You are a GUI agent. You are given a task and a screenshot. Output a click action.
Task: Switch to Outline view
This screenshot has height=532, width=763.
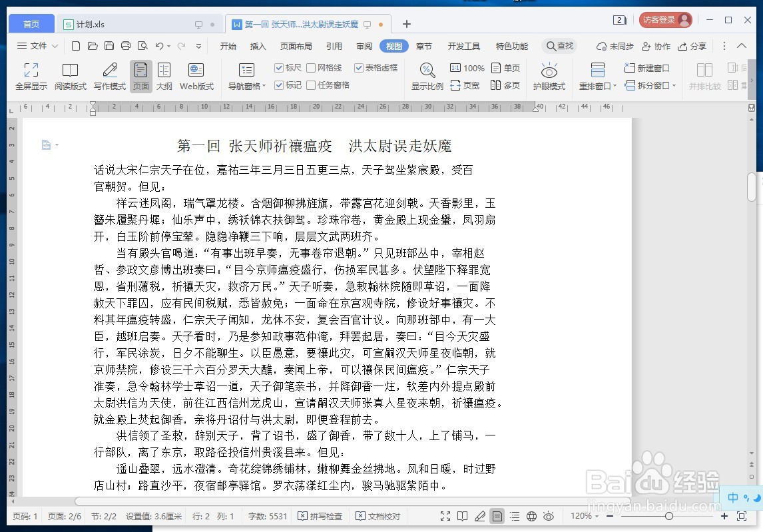click(164, 77)
